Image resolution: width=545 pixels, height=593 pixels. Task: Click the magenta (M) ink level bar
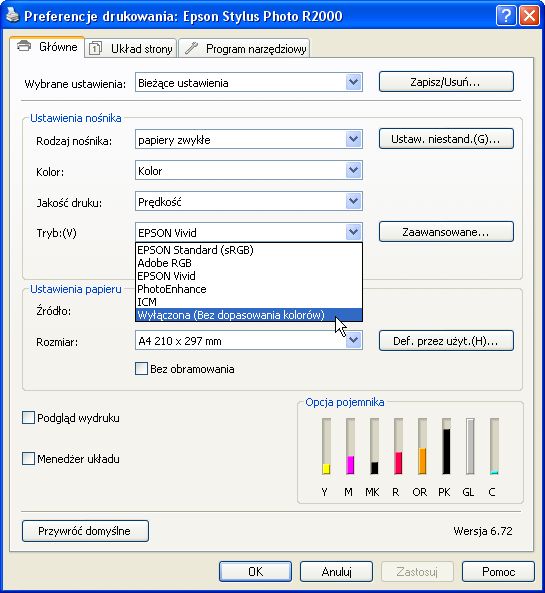coord(350,446)
